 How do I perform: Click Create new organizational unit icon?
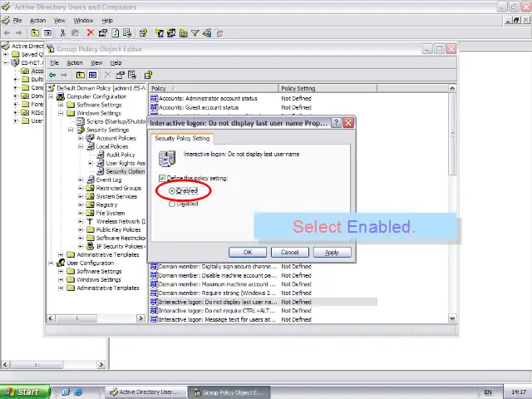pos(183,33)
